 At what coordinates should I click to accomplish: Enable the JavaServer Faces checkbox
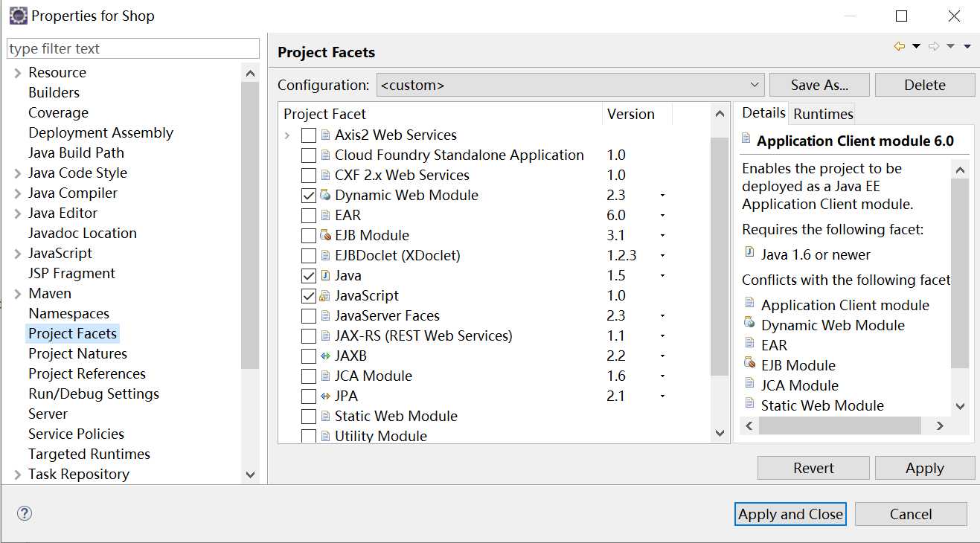pyautogui.click(x=308, y=316)
